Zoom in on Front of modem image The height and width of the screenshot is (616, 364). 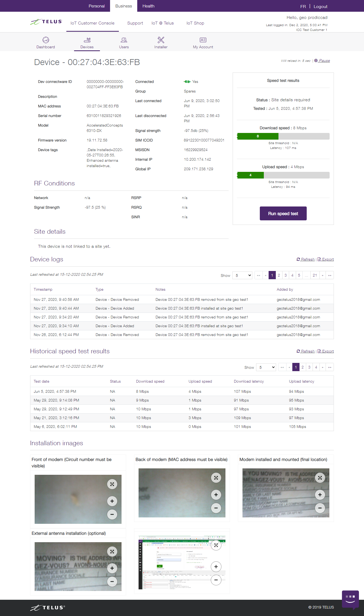point(112,501)
